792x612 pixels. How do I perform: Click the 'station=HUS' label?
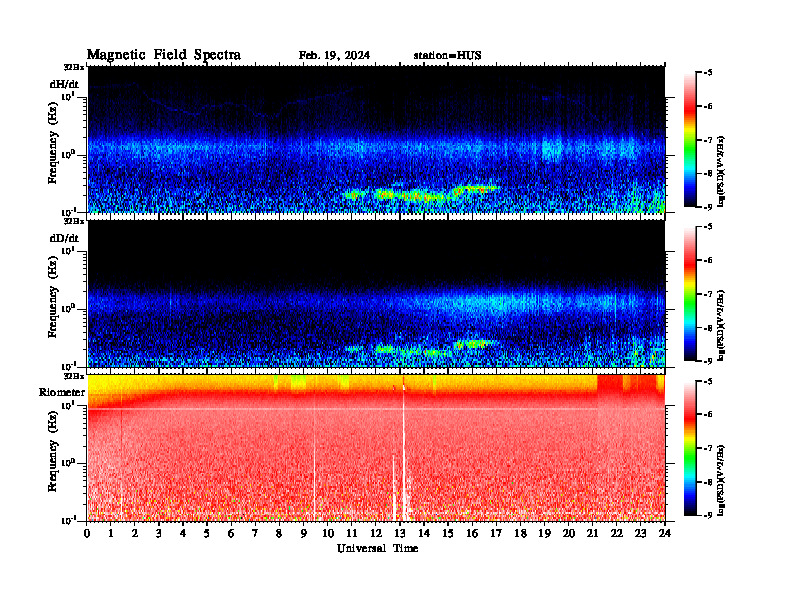tap(447, 55)
